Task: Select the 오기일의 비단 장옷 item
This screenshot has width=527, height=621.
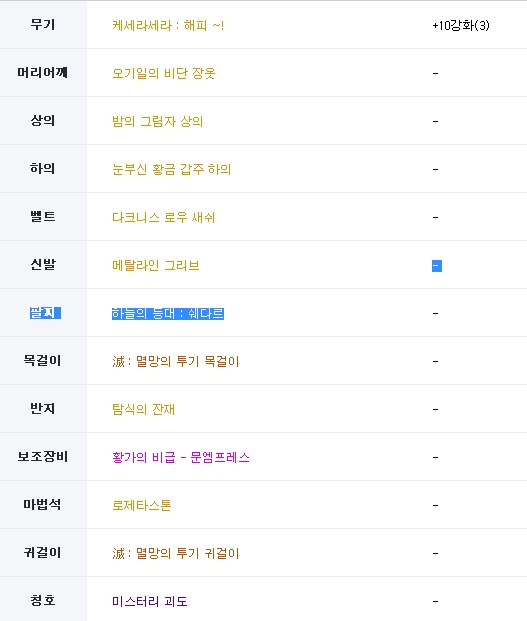Action: [x=164, y=73]
